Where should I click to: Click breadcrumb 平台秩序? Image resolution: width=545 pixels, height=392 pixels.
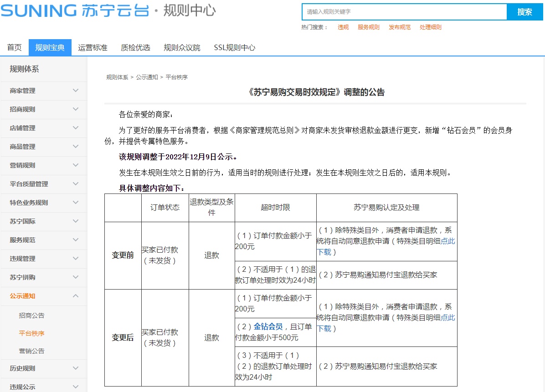(176, 77)
